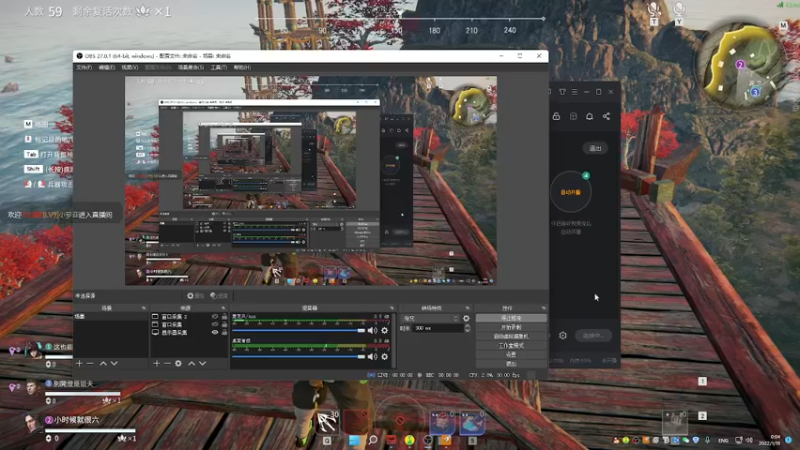Click the 退出 exit button in Controls

click(x=511, y=364)
